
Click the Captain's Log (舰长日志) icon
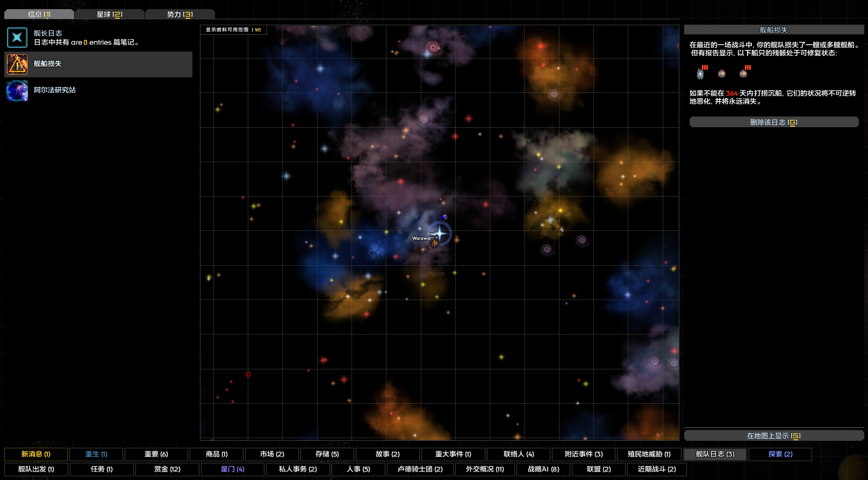click(x=17, y=38)
